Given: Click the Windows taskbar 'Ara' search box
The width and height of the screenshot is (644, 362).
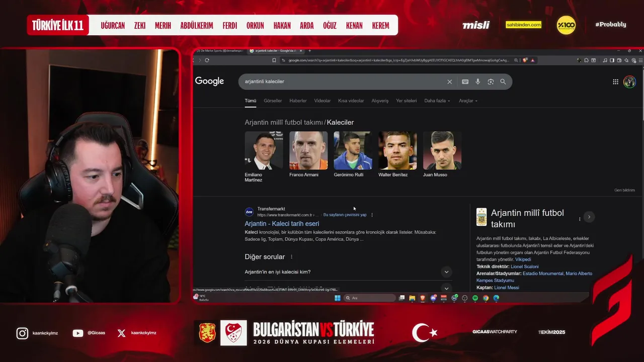Looking at the screenshot, I should pos(369,298).
